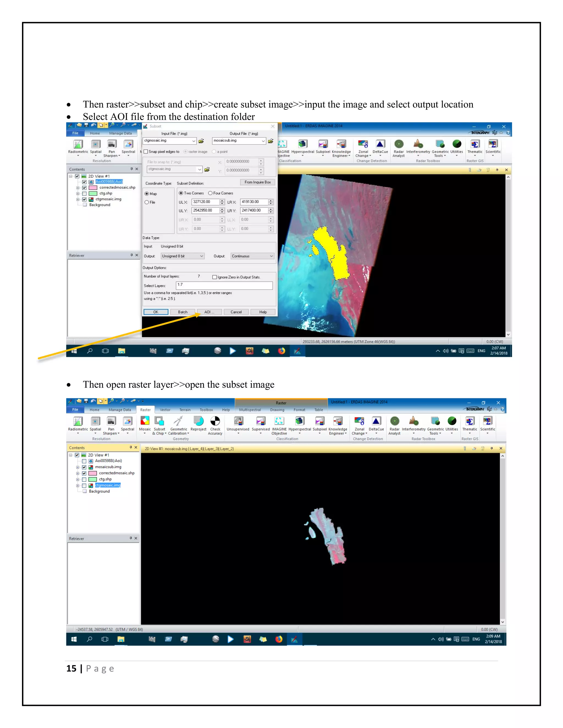Viewport: 563px width, 728px height.
Task: Open the input file browse folder icon
Action: click(x=202, y=141)
